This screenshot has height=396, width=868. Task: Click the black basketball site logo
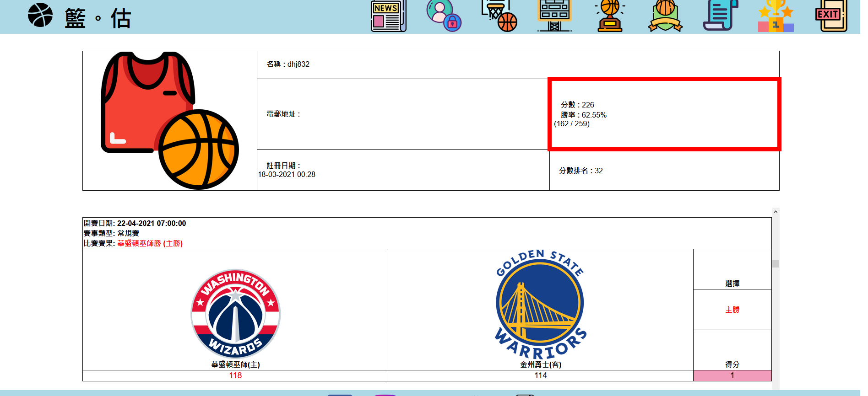[40, 16]
